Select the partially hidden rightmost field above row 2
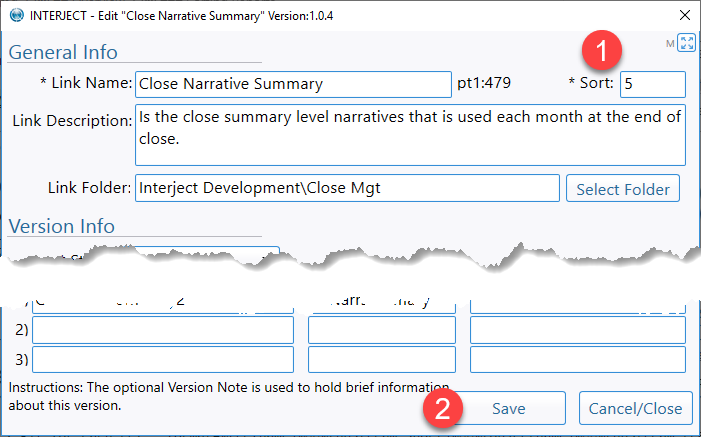The height and width of the screenshot is (437, 701). pyautogui.click(x=578, y=306)
